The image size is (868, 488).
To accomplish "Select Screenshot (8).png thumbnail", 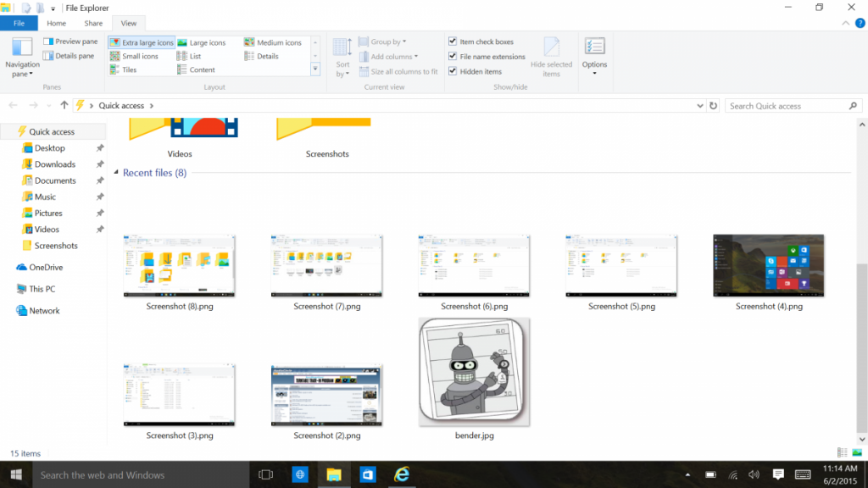I will click(180, 265).
